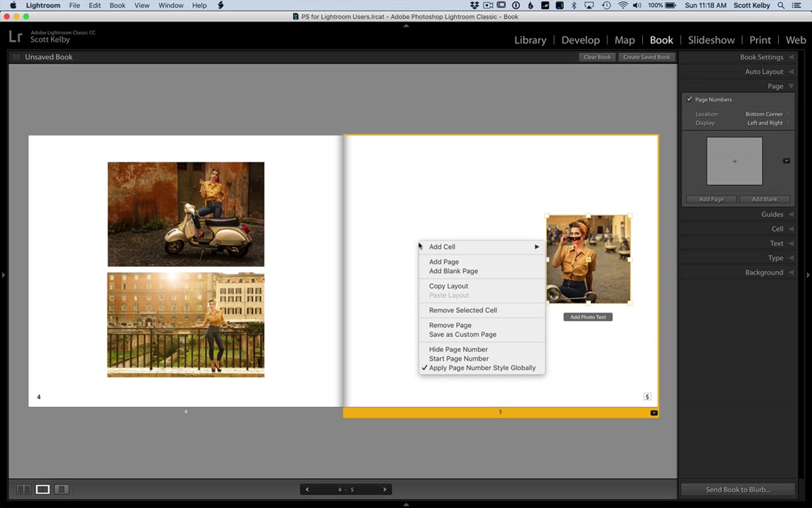Click the Lr logo identity plate
The height and width of the screenshot is (508, 812).
pos(16,37)
